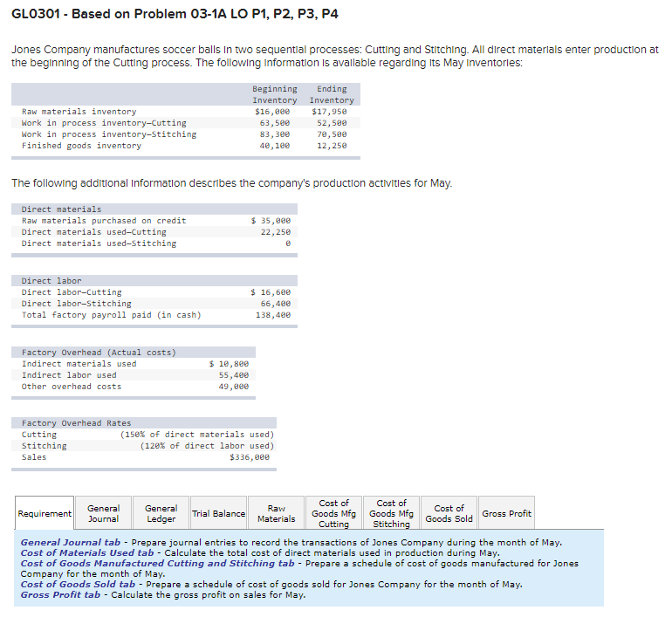This screenshot has width=672, height=617.
Task: Select 'Total factory payroll paid (in cash)' label
Action: [112, 315]
